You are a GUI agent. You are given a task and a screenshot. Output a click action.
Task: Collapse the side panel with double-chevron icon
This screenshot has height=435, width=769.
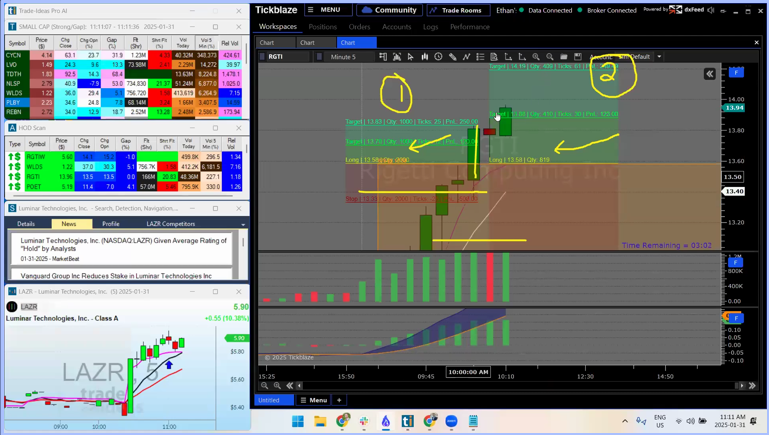pyautogui.click(x=710, y=74)
